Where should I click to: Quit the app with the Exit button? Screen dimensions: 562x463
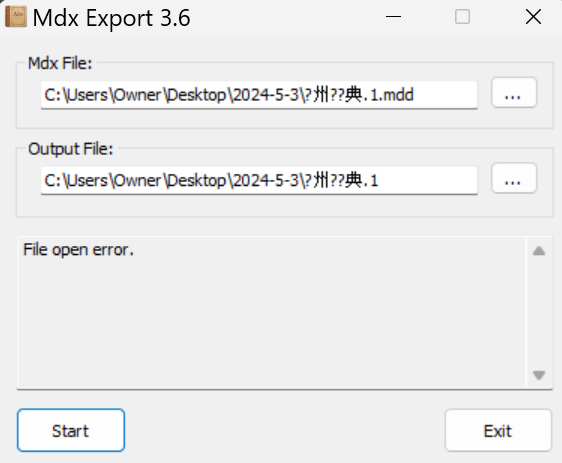[x=498, y=430]
